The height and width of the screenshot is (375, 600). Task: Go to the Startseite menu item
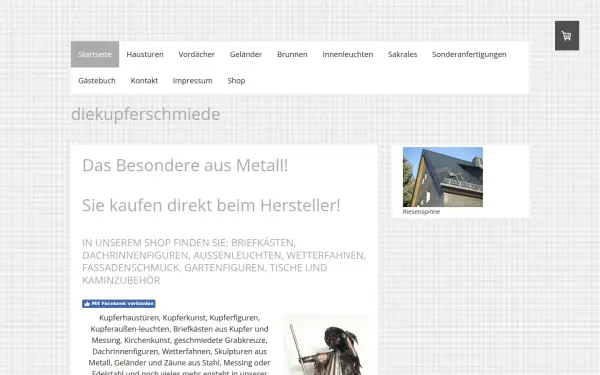pyautogui.click(x=95, y=54)
